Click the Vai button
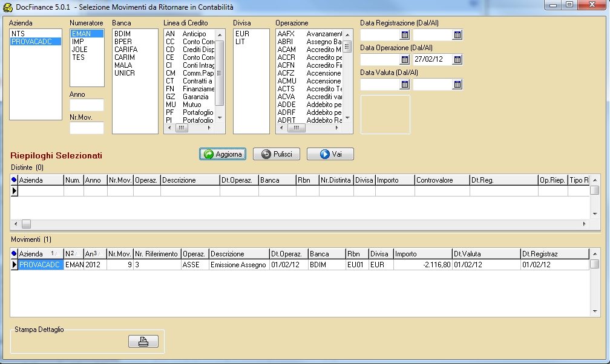 pos(330,154)
